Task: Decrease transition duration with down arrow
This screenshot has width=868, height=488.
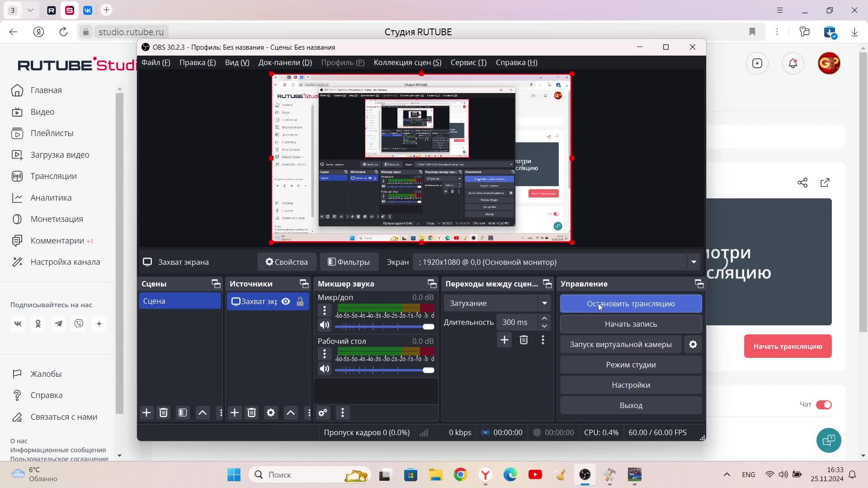Action: click(x=544, y=326)
